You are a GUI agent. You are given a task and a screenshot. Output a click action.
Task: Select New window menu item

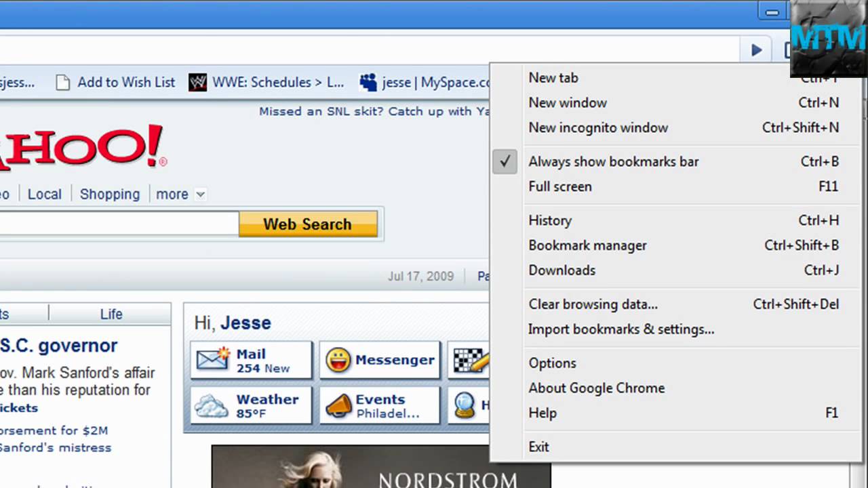pos(684,103)
